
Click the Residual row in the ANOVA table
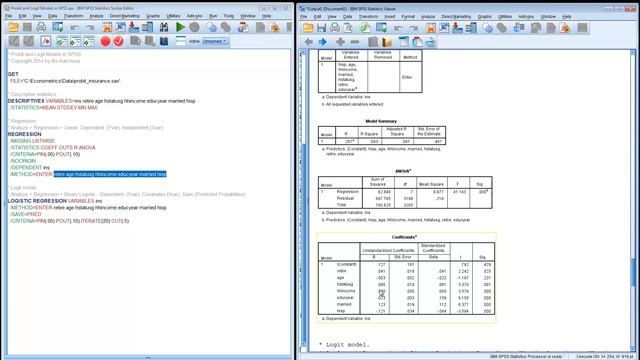click(405, 198)
